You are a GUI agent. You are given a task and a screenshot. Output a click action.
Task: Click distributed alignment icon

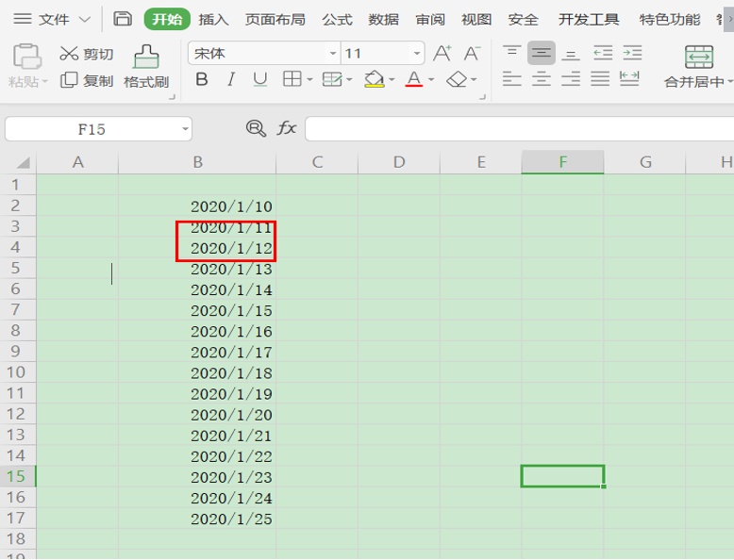(x=629, y=78)
